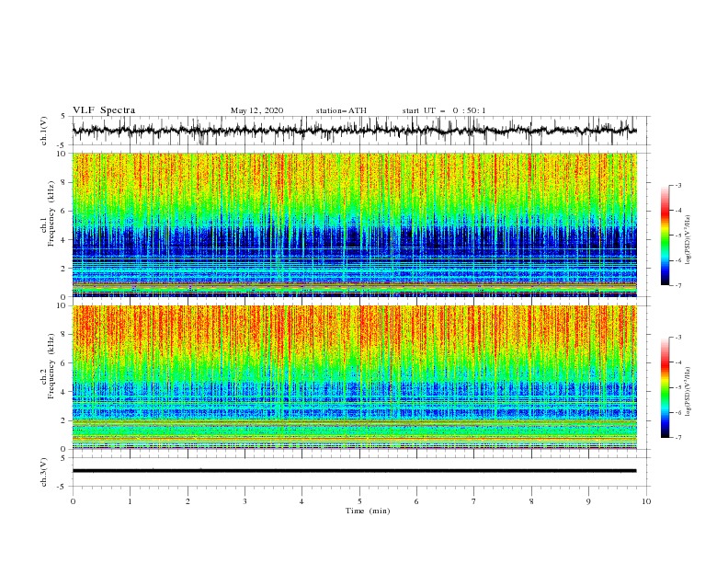Click the time axis tick '8'
728x563 pixels.
point(531,501)
